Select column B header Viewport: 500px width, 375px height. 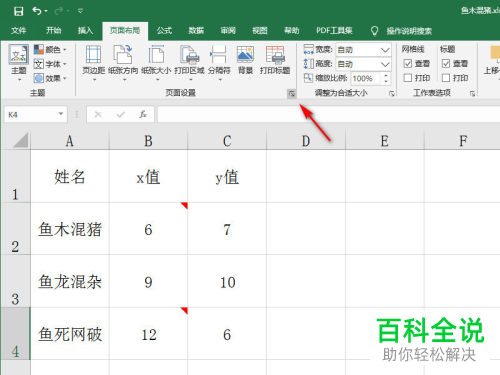coord(148,141)
